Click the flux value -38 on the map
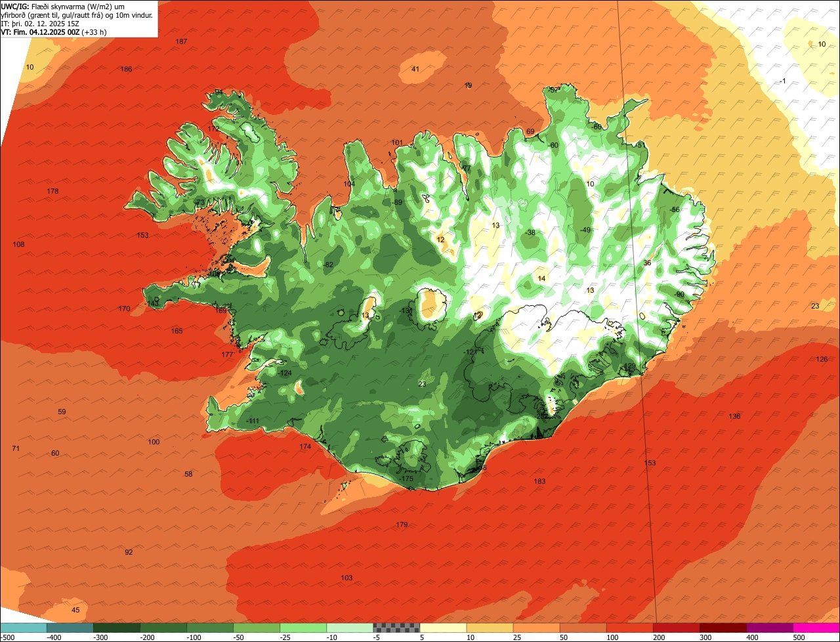The image size is (840, 642). pos(530,233)
